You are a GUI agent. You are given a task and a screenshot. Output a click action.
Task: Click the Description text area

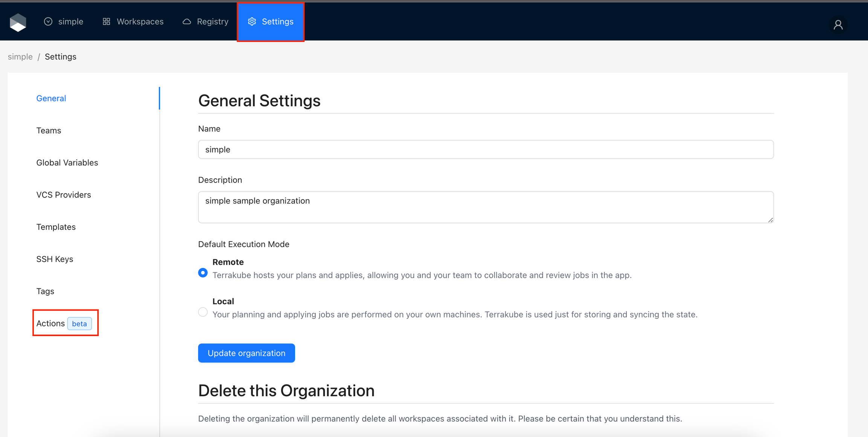(486, 207)
